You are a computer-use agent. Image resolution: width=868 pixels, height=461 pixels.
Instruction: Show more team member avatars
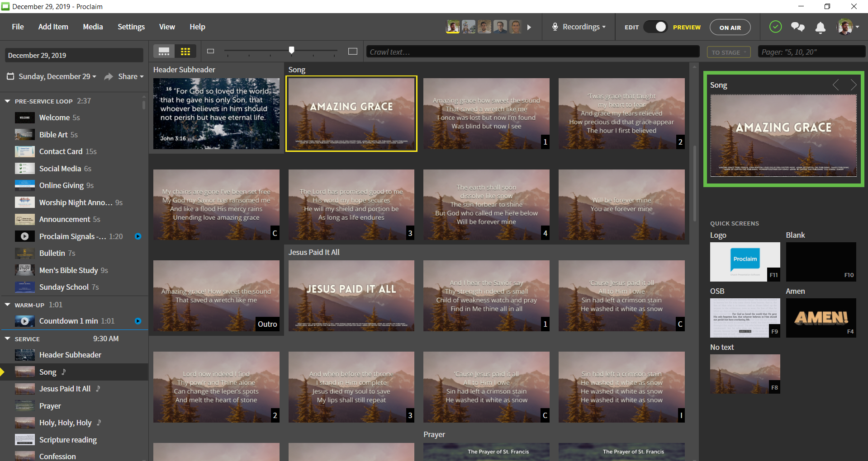529,27
